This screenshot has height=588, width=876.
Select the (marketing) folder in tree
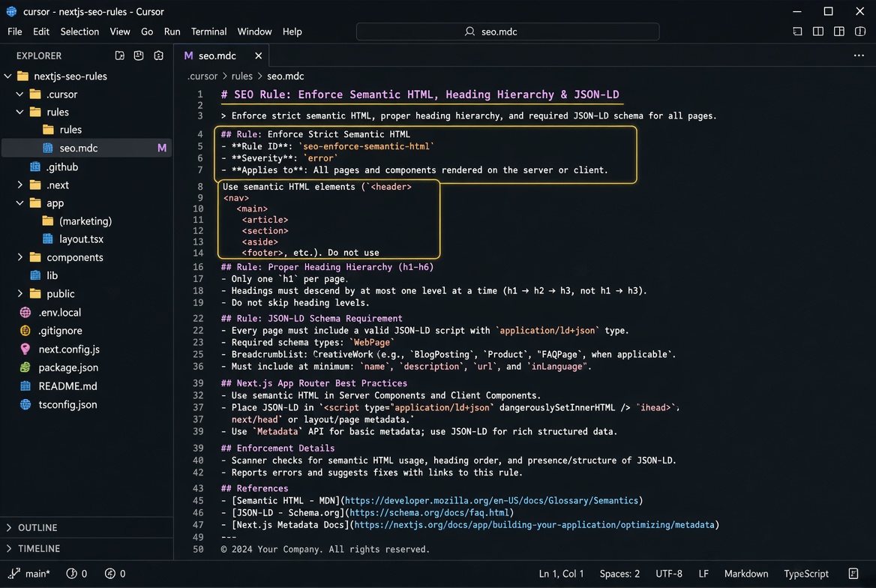[86, 220]
